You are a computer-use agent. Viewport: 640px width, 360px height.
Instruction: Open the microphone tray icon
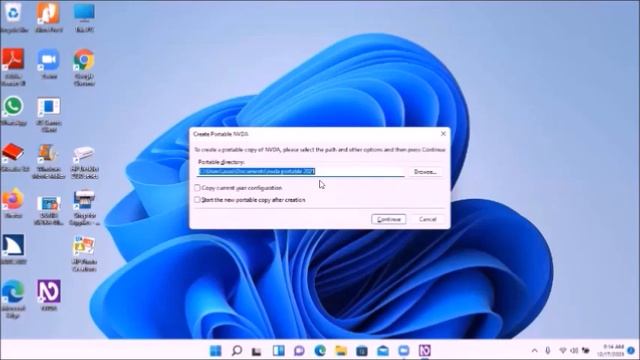click(x=548, y=350)
